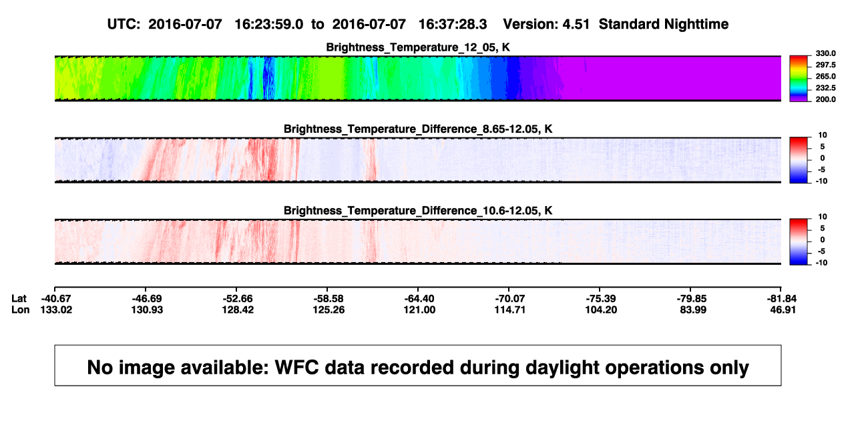The height and width of the screenshot is (445, 868).
Task: Click longitude value 114.71
Action: (x=509, y=310)
